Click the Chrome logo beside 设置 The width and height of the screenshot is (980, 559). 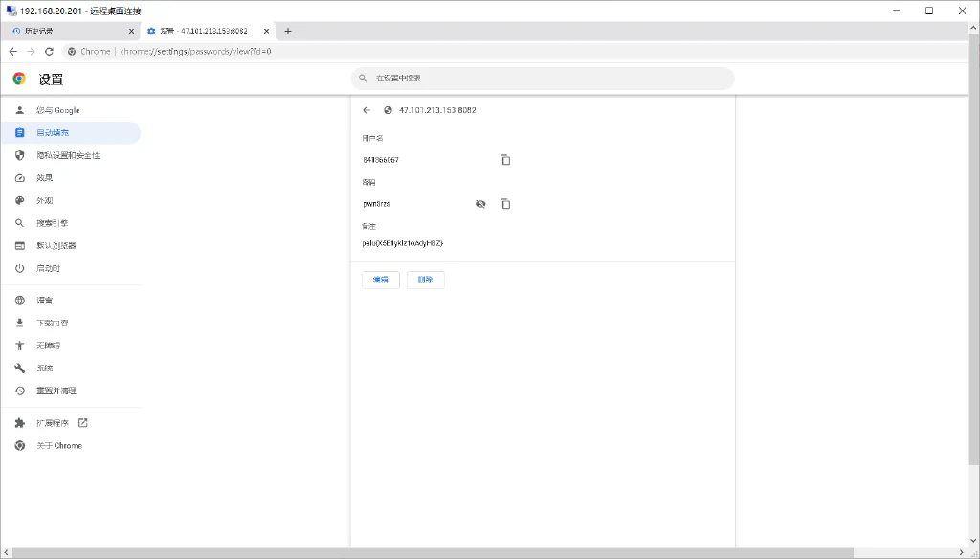tap(19, 78)
